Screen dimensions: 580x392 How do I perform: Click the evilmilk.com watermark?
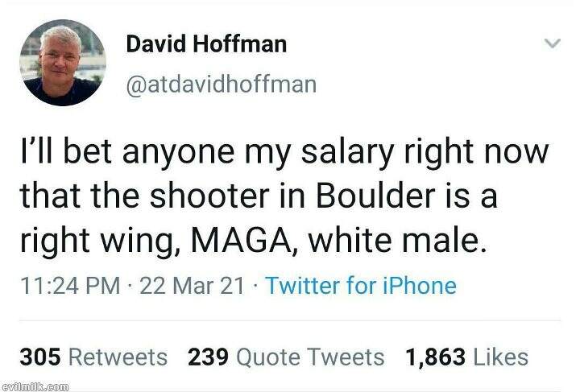point(35,387)
